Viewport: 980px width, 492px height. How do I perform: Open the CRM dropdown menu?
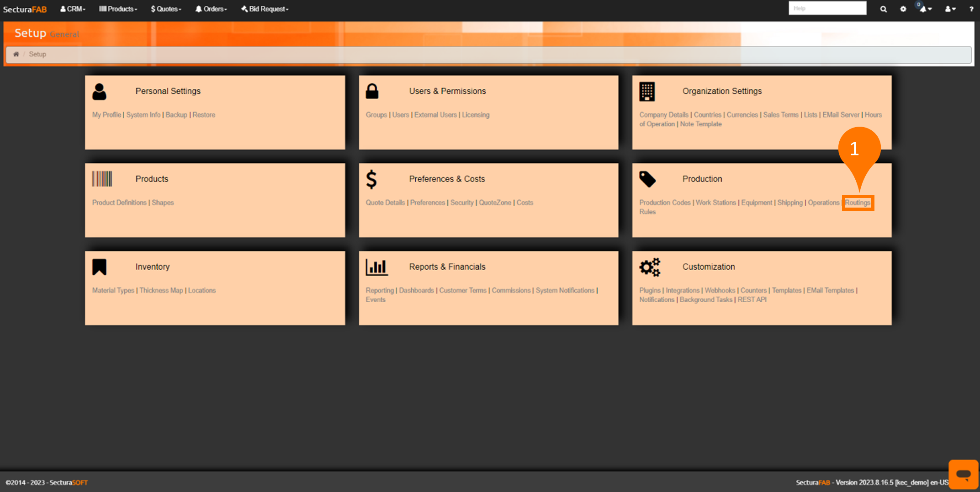[x=73, y=9]
